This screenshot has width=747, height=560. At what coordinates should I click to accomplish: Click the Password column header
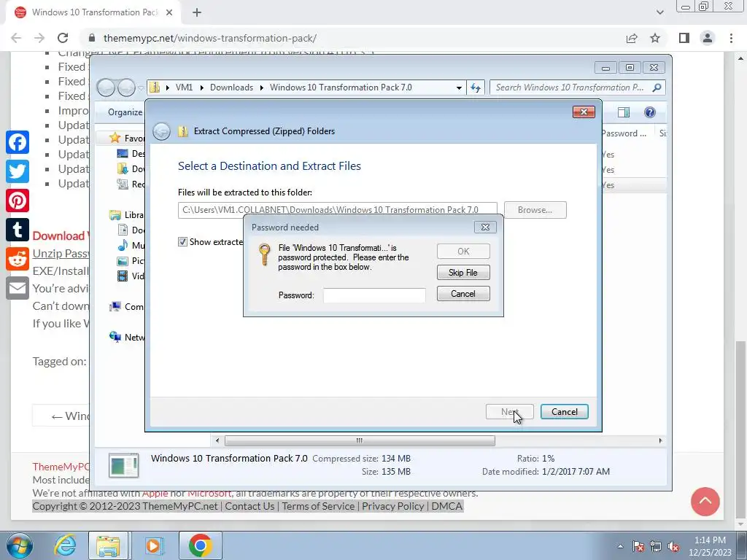(624, 133)
